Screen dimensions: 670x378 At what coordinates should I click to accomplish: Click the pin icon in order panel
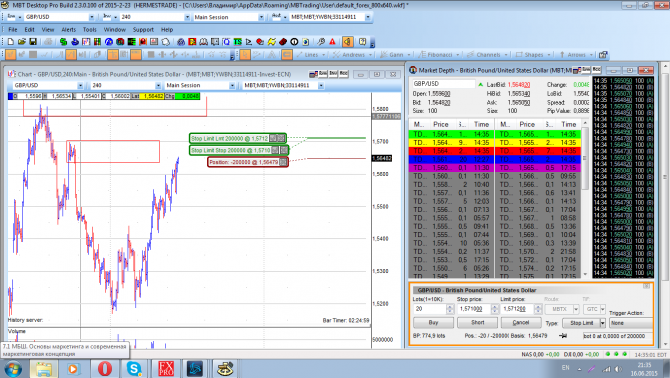click(x=563, y=336)
